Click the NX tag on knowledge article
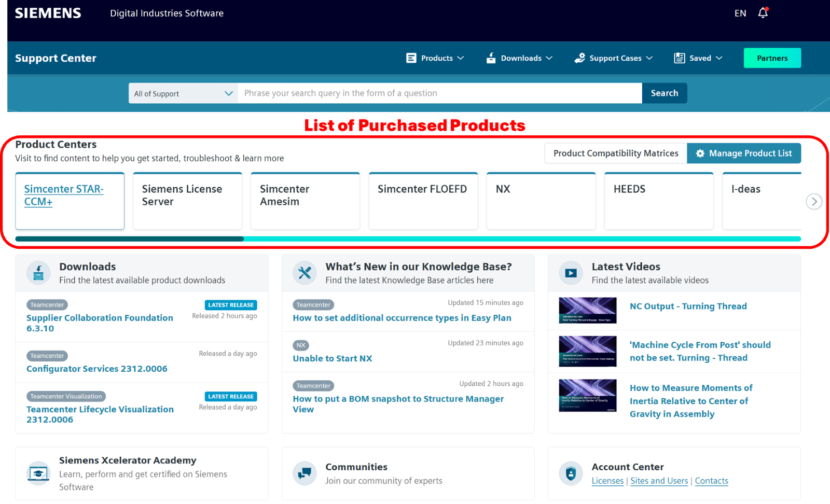830x504 pixels. [x=301, y=345]
